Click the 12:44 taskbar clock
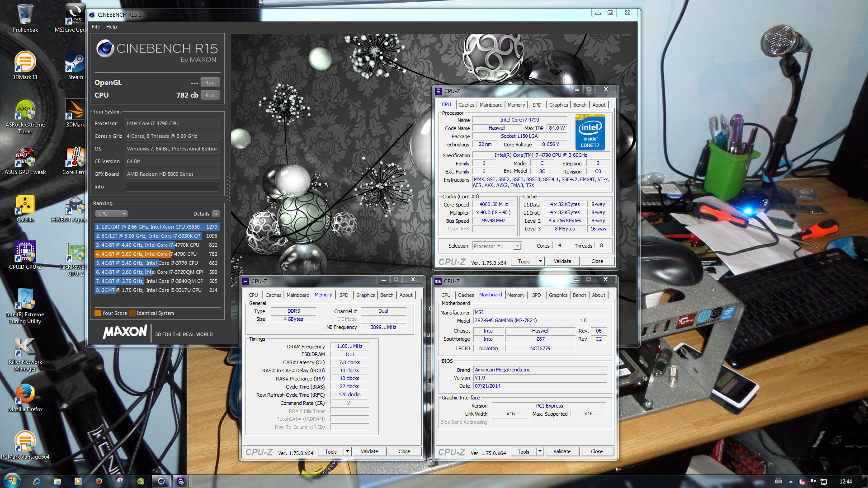 pos(845,482)
